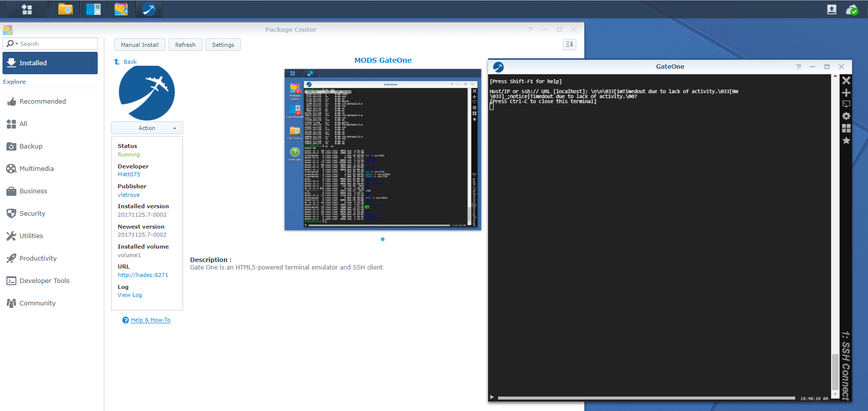Open File Station from the taskbar
The image size is (868, 411).
tap(65, 9)
